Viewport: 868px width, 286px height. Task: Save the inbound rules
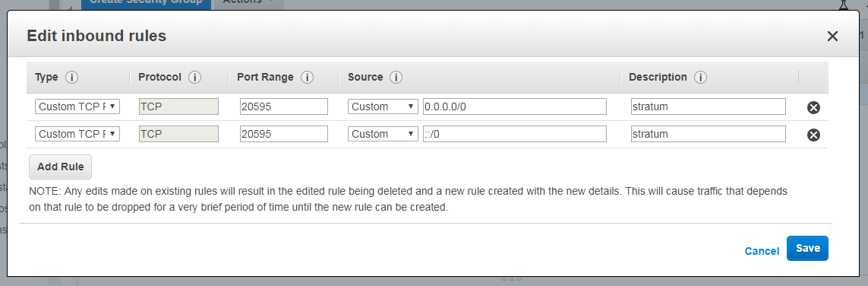(808, 248)
